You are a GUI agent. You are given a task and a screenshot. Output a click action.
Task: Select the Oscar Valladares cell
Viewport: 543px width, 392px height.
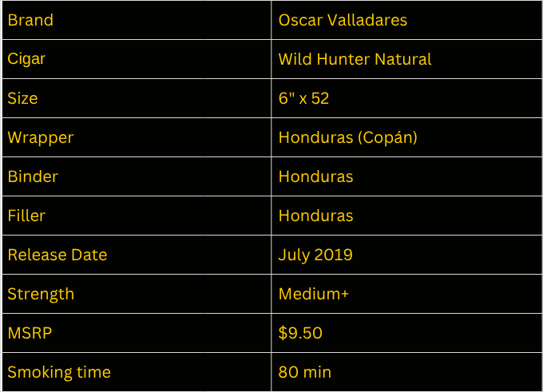(406, 20)
